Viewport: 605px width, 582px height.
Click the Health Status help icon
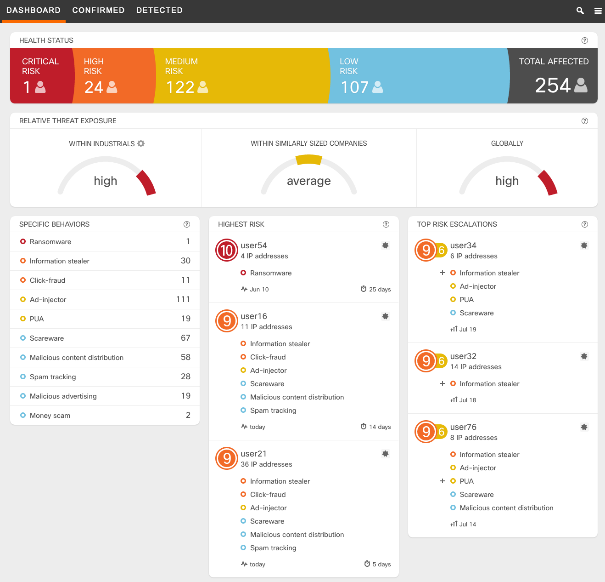click(584, 40)
